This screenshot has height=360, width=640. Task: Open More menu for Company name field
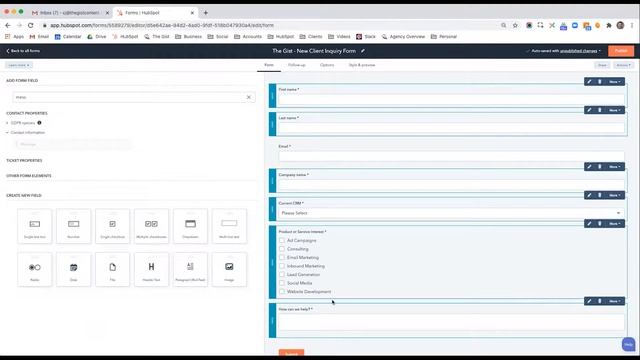point(615,167)
